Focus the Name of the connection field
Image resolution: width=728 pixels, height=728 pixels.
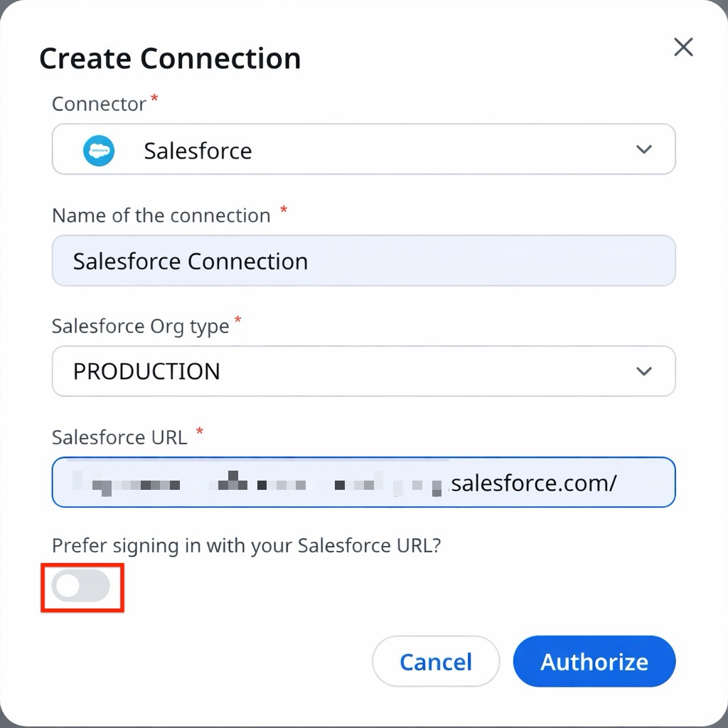[363, 260]
